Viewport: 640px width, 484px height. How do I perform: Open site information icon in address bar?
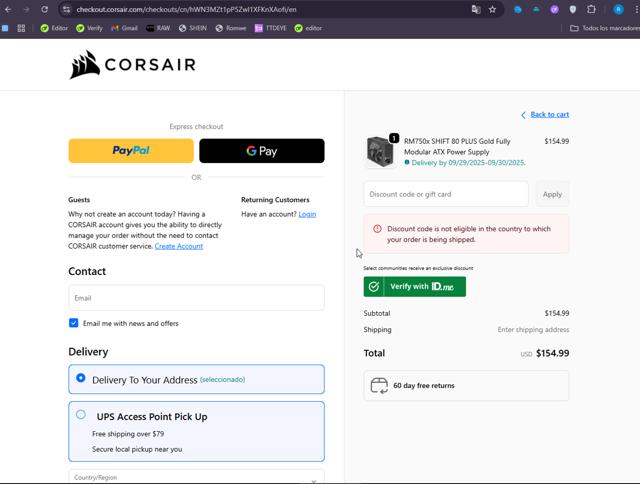(x=67, y=9)
